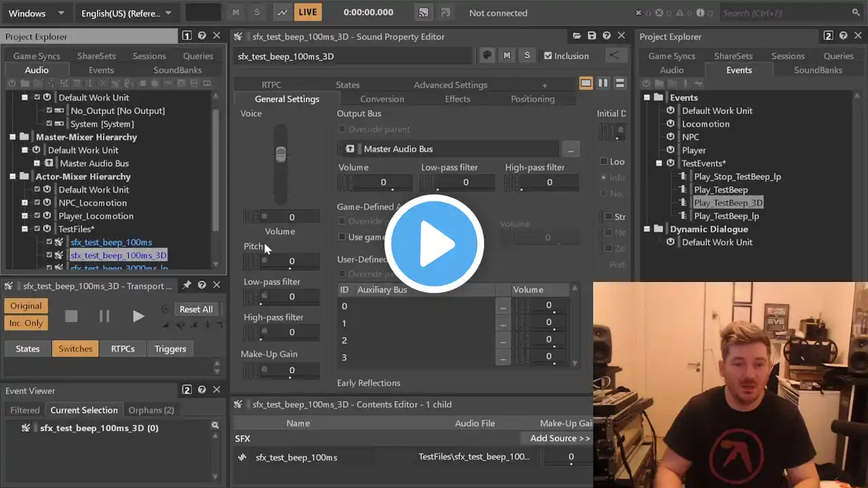This screenshot has width=868, height=488.
Task: Stop playback in the Transport Control
Action: [71, 316]
